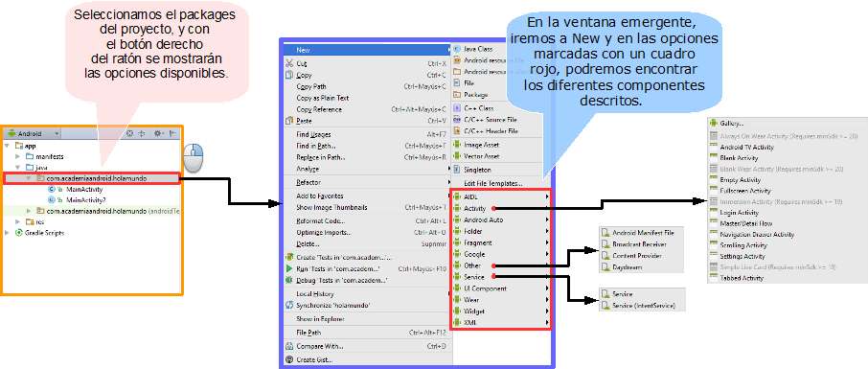Select the highlighted com.academiaandroid.holamundo package
Viewport: 868px width, 369px height.
click(x=91, y=178)
